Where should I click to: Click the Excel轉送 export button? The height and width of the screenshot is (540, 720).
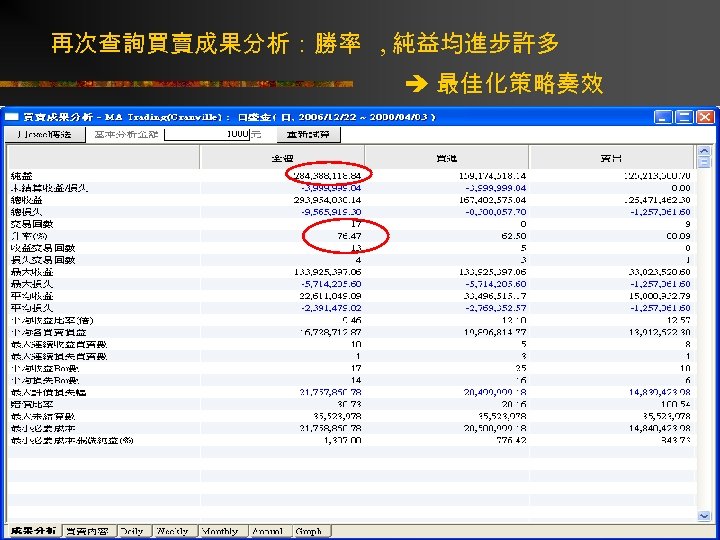click(45, 135)
